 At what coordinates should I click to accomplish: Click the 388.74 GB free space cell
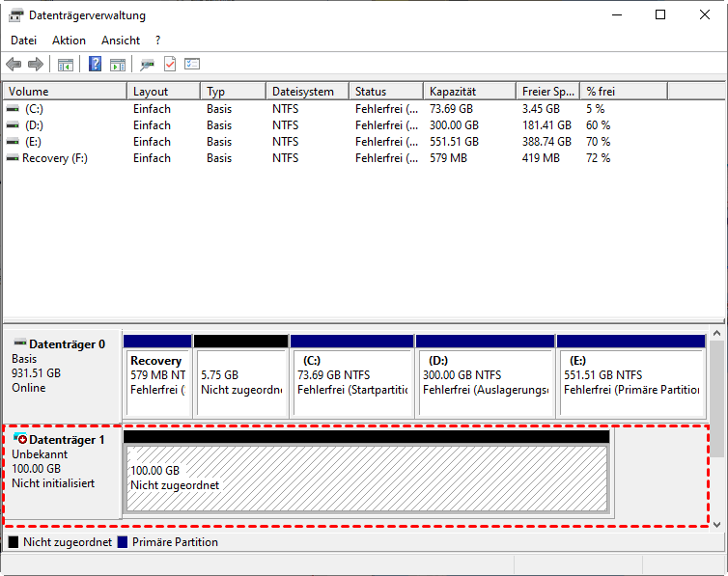(x=546, y=142)
